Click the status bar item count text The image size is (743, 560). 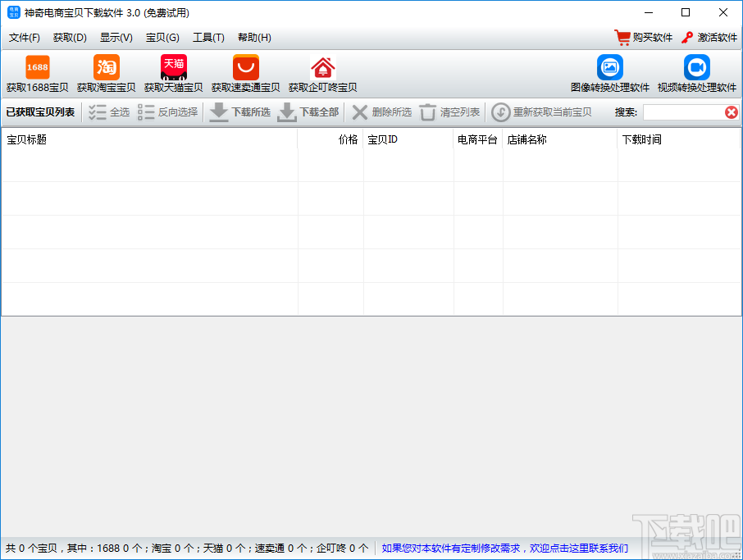pyautogui.click(x=187, y=549)
